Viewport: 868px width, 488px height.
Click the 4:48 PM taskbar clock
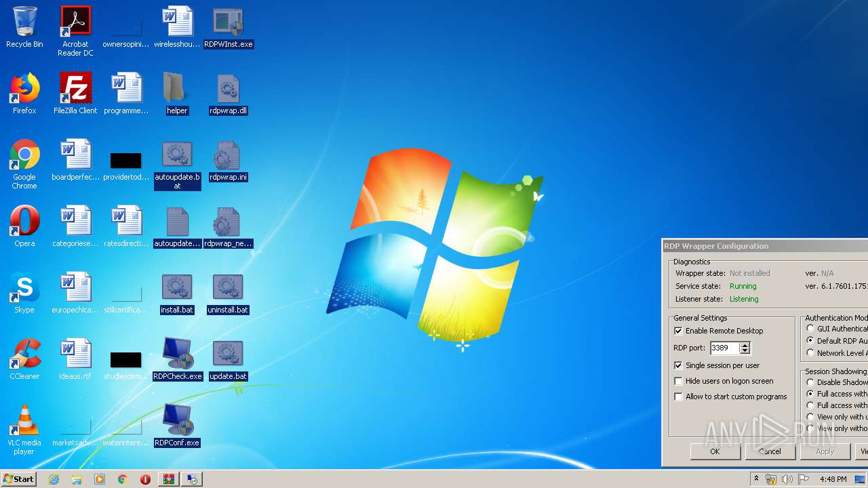833,479
